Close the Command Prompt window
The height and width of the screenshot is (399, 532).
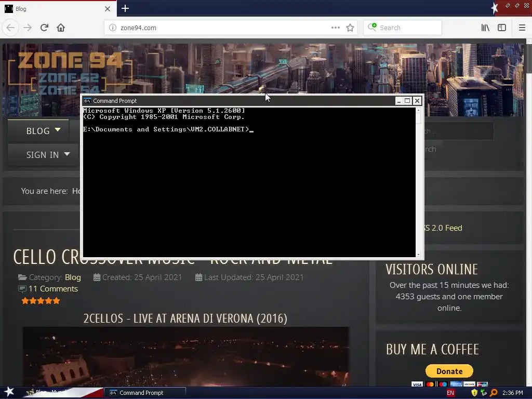click(417, 101)
